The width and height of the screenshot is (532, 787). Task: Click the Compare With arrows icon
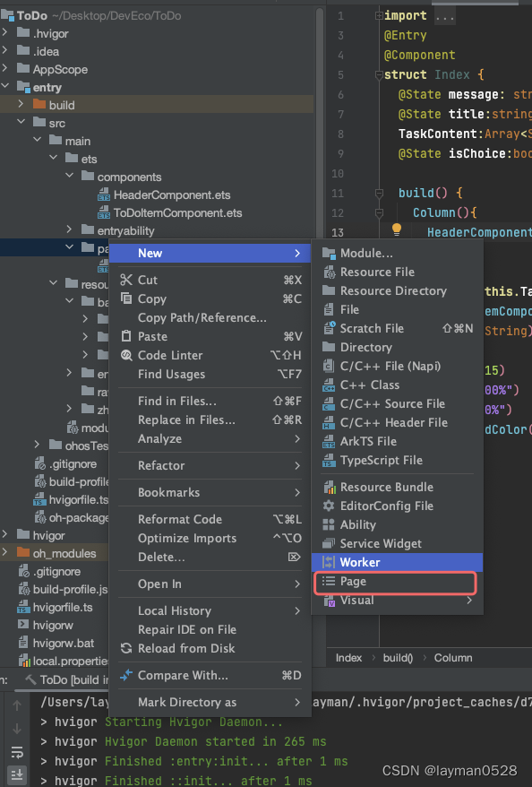(x=126, y=675)
